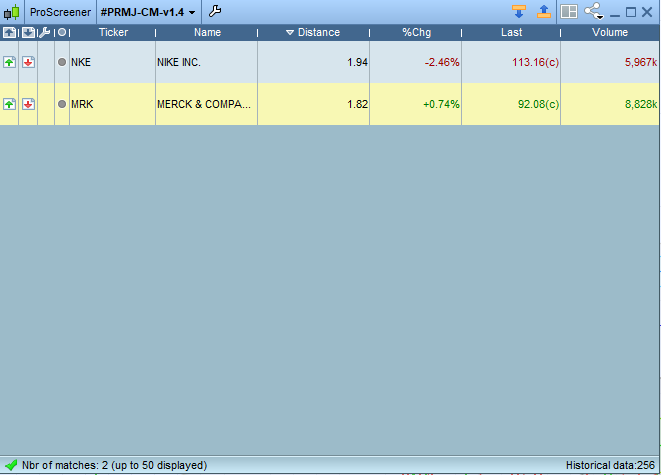661x475 pixels.
Task: Open the window layout icon
Action: click(569, 12)
